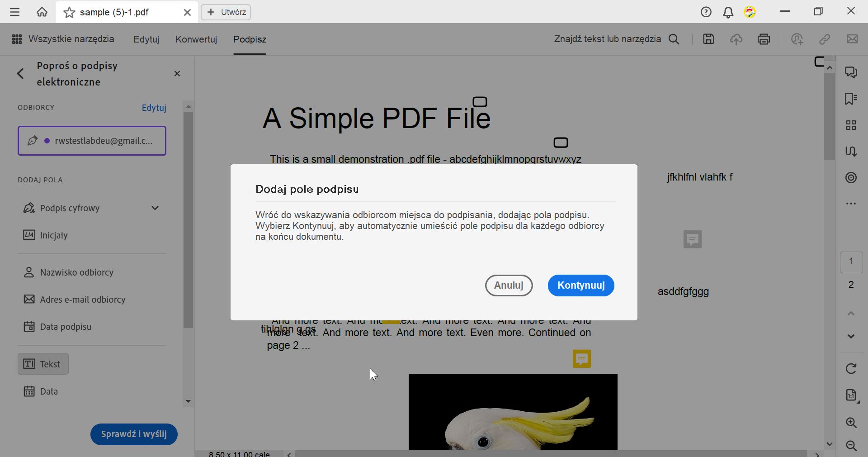Screen dimensions: 868x457
Task: Click the yellow sticky note icon
Action: (x=582, y=359)
